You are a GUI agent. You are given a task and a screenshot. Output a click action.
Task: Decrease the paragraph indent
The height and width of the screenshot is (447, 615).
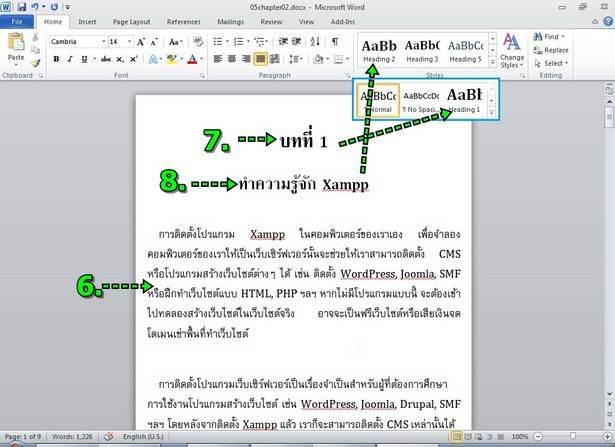point(283,42)
